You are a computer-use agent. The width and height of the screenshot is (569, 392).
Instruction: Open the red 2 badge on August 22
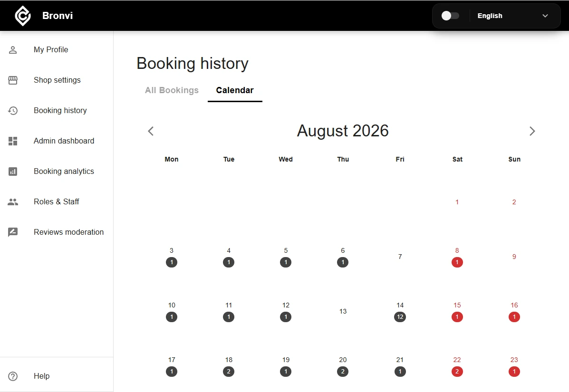click(457, 372)
